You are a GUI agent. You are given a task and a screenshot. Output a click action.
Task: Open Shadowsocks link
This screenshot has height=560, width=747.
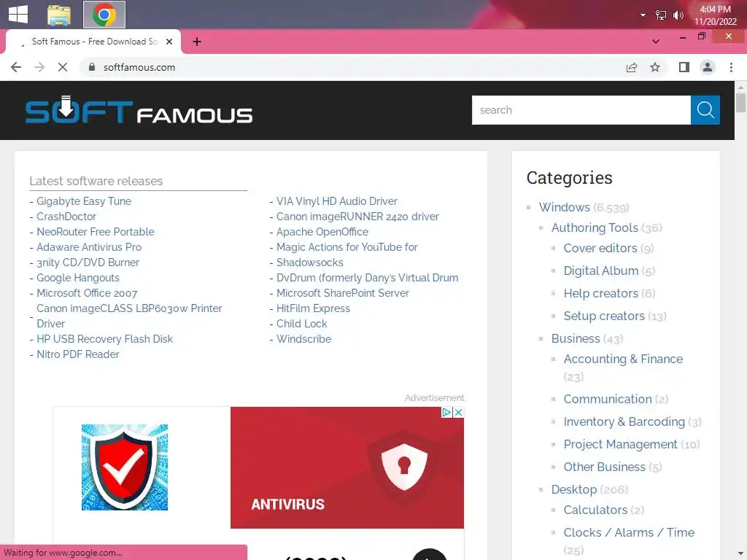[x=309, y=262]
